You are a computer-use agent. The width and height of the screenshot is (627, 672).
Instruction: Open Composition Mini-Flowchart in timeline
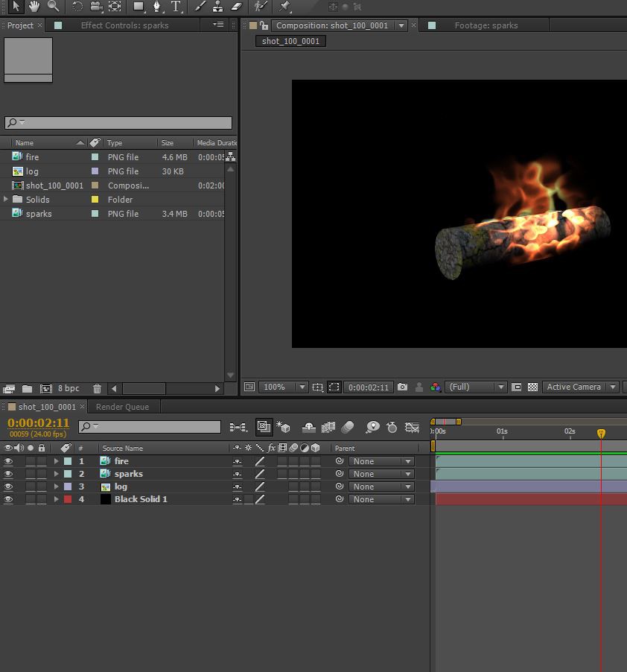(238, 428)
